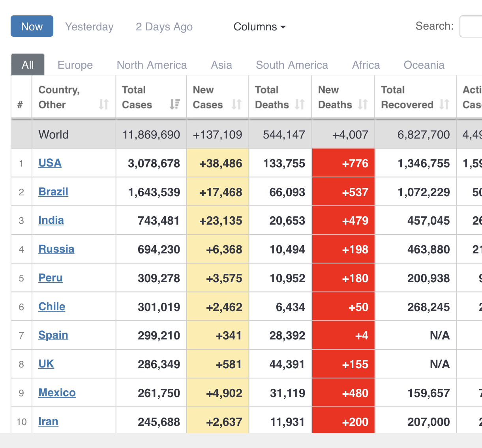Click the Total Deaths sort arrows
Viewport: 482px width, 448px height.
(300, 104)
